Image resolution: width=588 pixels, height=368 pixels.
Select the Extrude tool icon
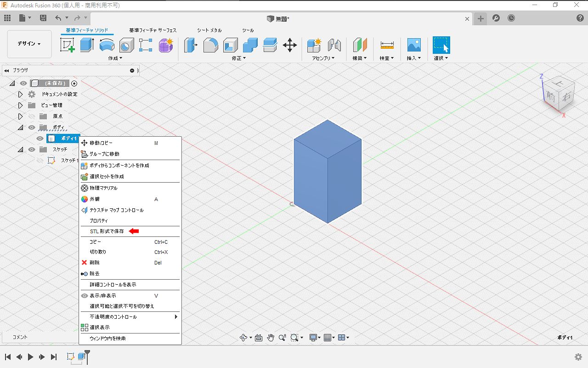87,45
